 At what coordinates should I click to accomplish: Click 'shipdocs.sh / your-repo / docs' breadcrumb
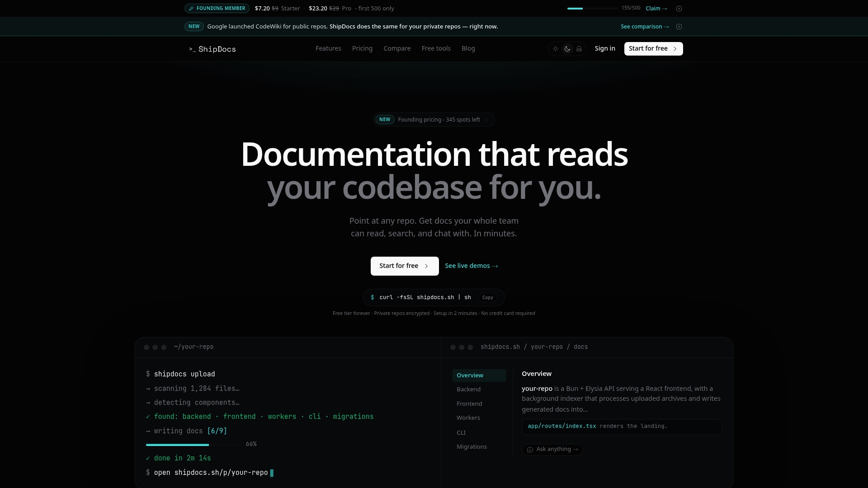534,347
